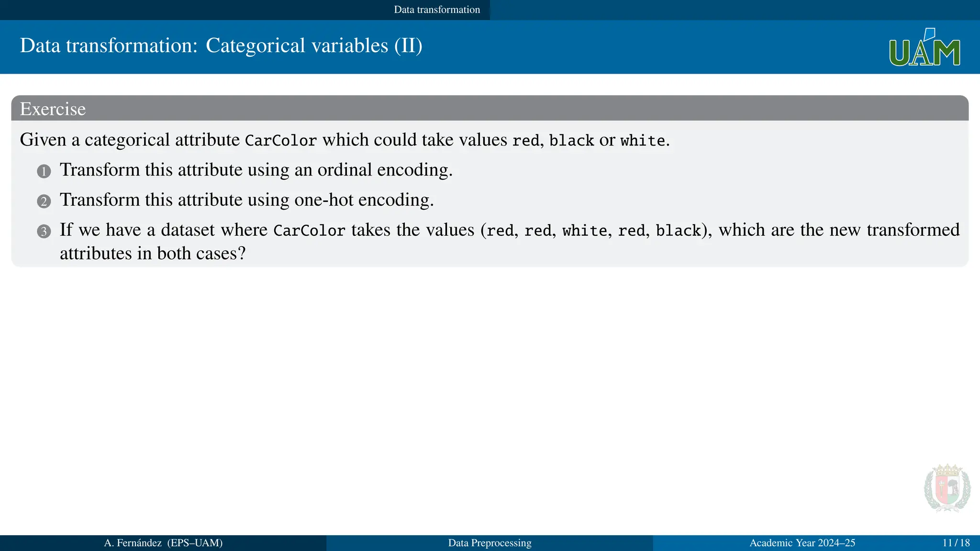Click the circled number 1 bullet
Image resolution: width=980 pixels, height=551 pixels.
44,171
